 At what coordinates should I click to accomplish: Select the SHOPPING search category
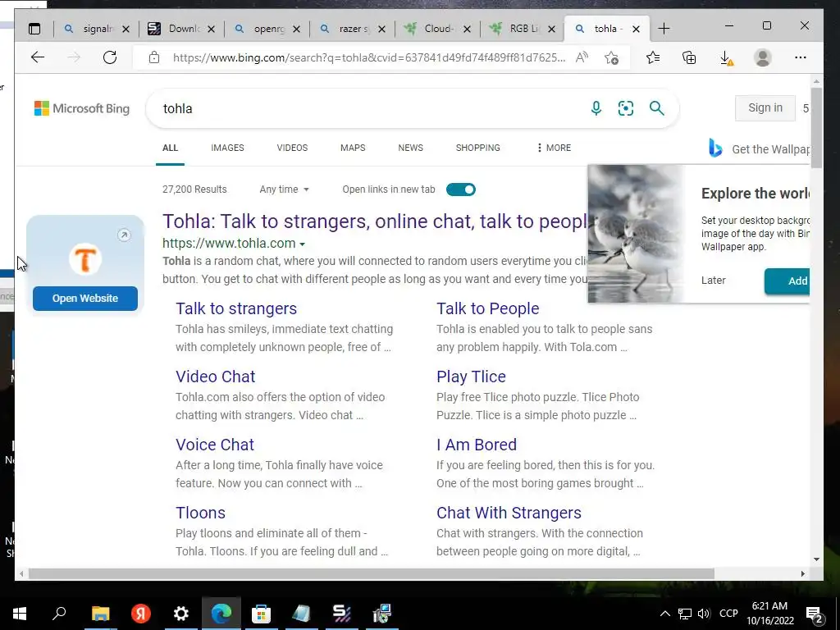[478, 148]
